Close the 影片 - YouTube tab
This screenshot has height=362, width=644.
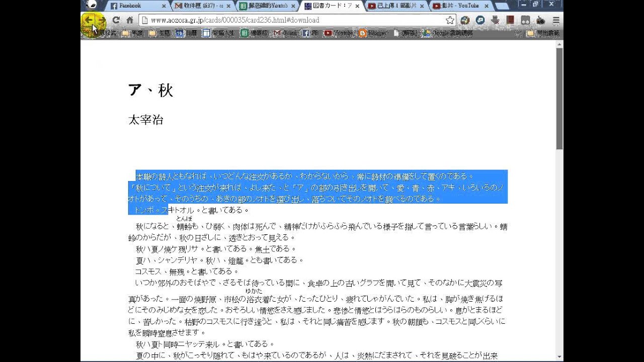(x=486, y=6)
